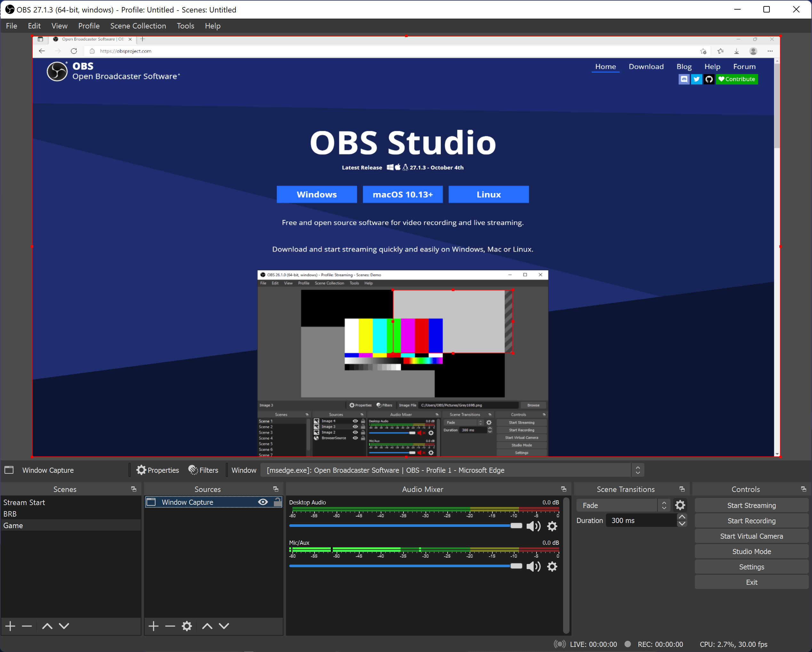Open the Window source dropdown selector
The width and height of the screenshot is (812, 652).
click(x=637, y=471)
